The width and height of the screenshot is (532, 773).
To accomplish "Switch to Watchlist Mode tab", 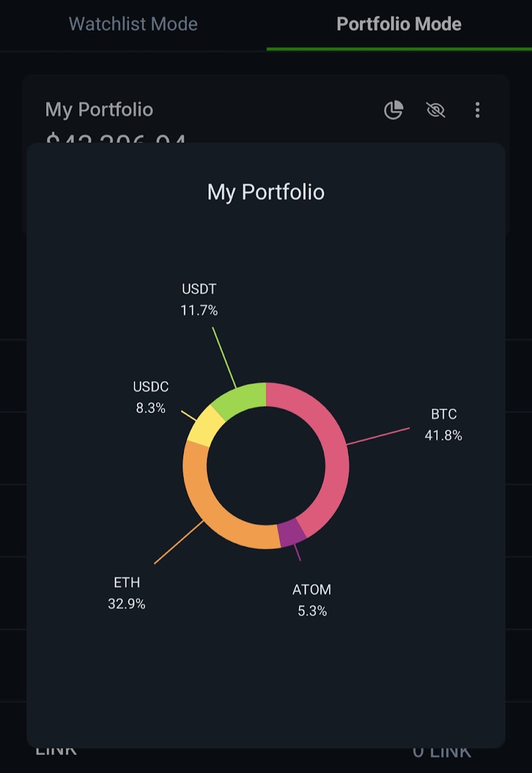I will [x=133, y=24].
